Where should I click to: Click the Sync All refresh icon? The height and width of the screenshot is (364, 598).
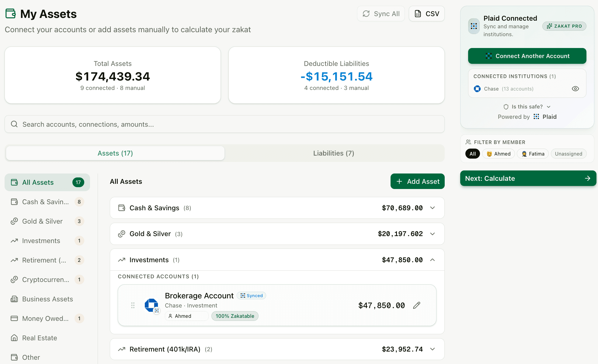[367, 13]
